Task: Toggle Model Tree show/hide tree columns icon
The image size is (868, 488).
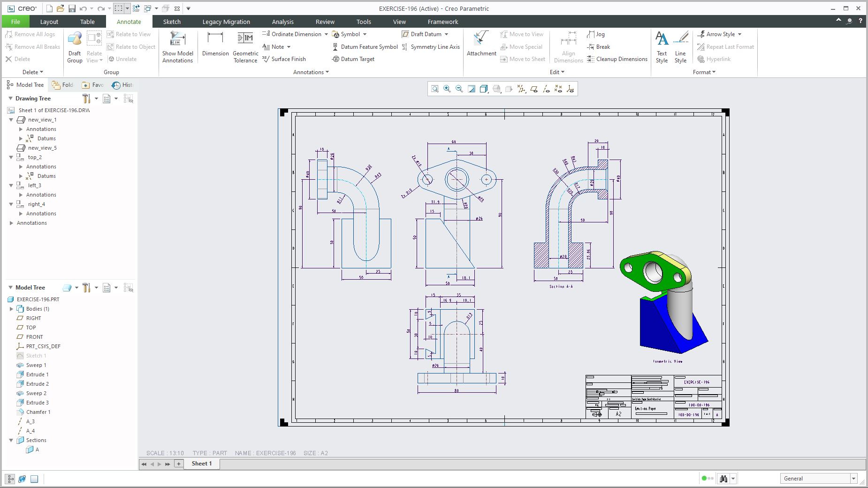Action: coord(128,288)
